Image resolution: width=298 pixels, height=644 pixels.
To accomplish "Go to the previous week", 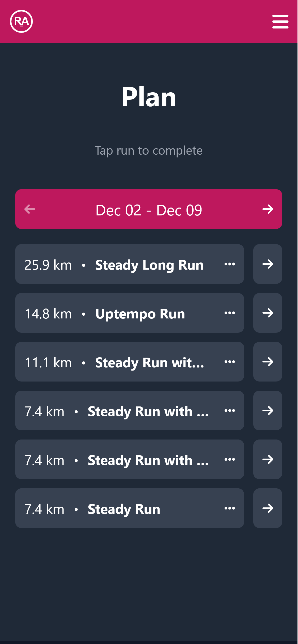I will [30, 209].
